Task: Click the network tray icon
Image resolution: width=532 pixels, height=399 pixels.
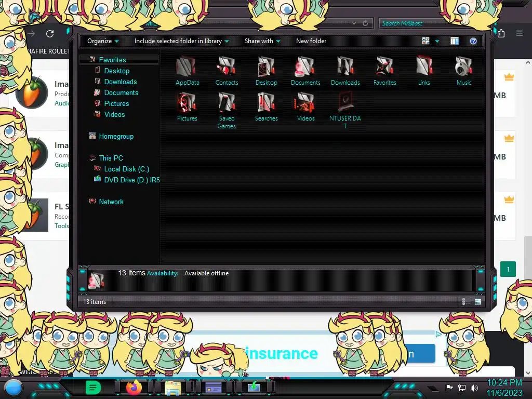Action: 462,388
